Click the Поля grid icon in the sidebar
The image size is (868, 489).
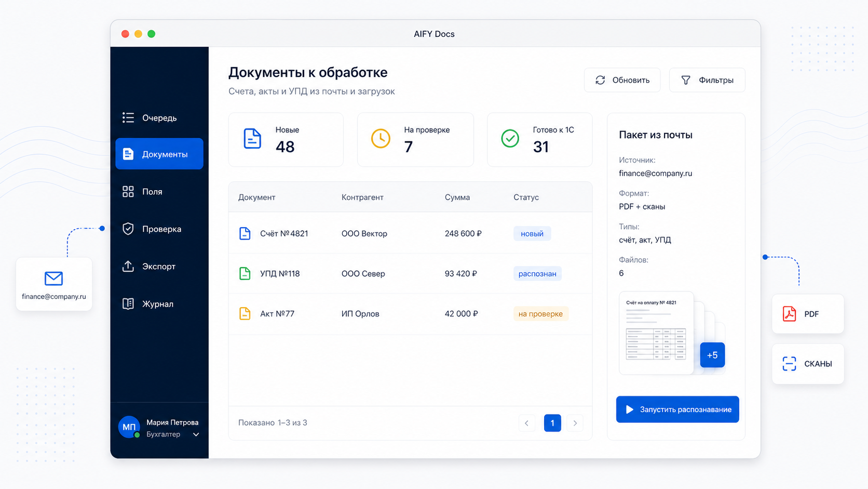point(128,192)
